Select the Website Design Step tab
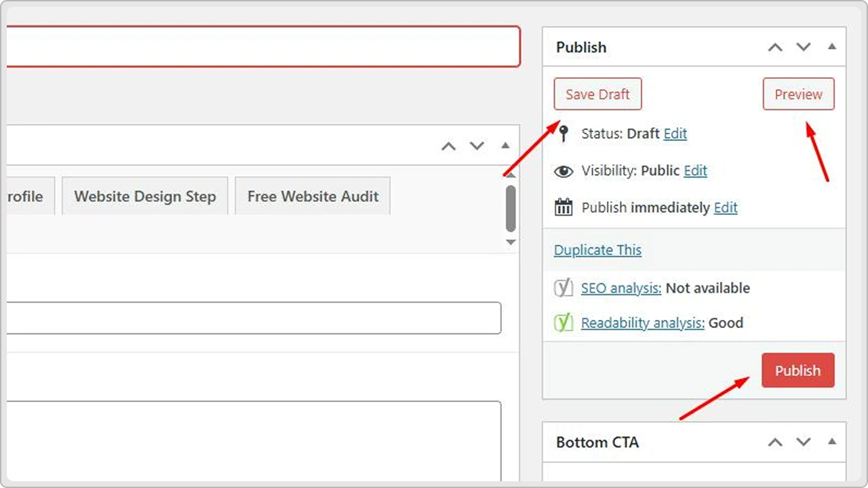Viewport: 868px width, 488px height. tap(144, 196)
